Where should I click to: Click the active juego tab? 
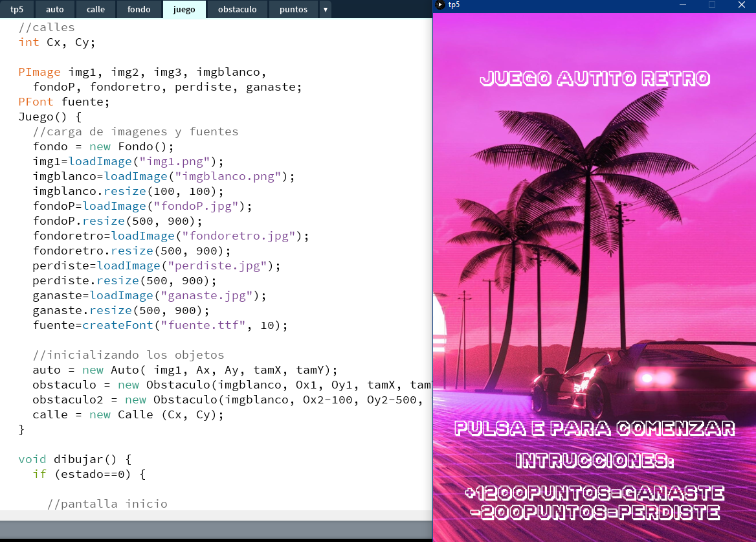click(184, 9)
